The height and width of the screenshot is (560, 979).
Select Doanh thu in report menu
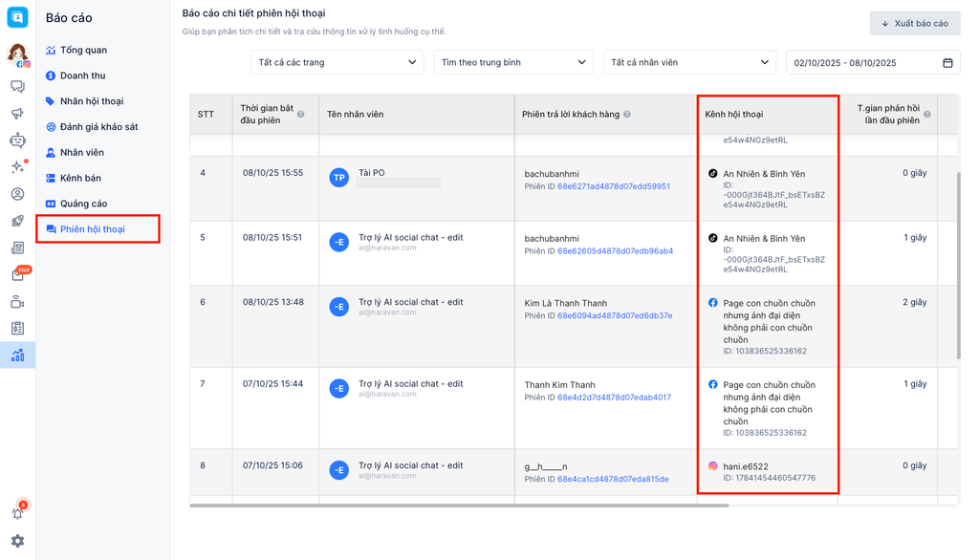click(x=82, y=75)
